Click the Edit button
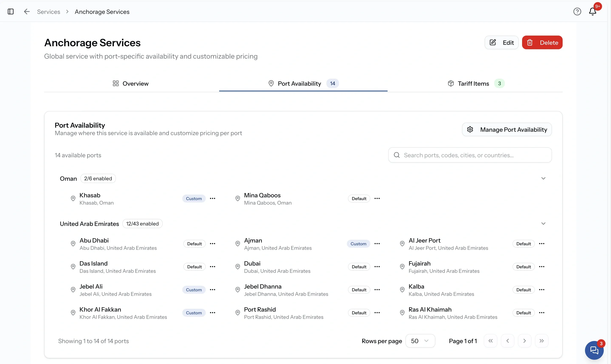Screen dimensions: 611x364 coord(501,42)
